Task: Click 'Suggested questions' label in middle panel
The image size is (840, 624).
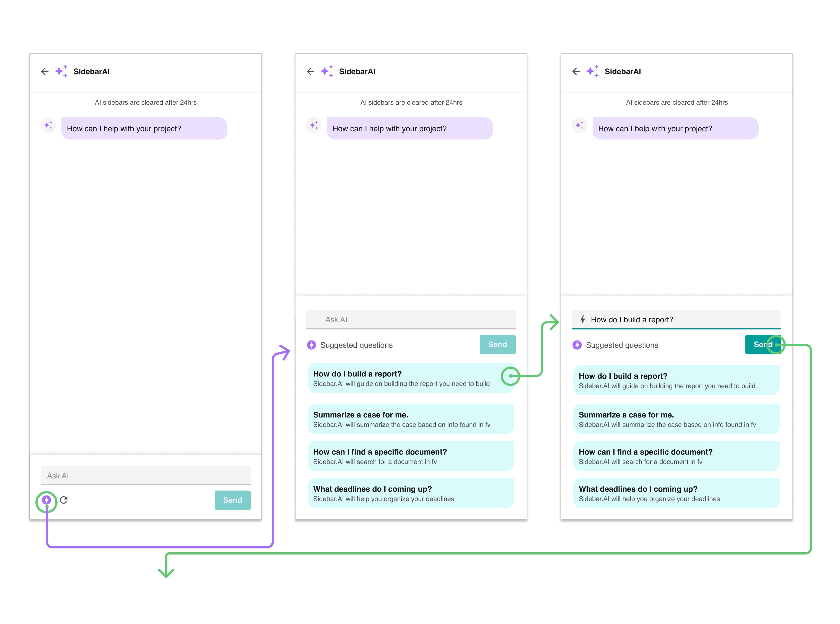Action: point(356,345)
